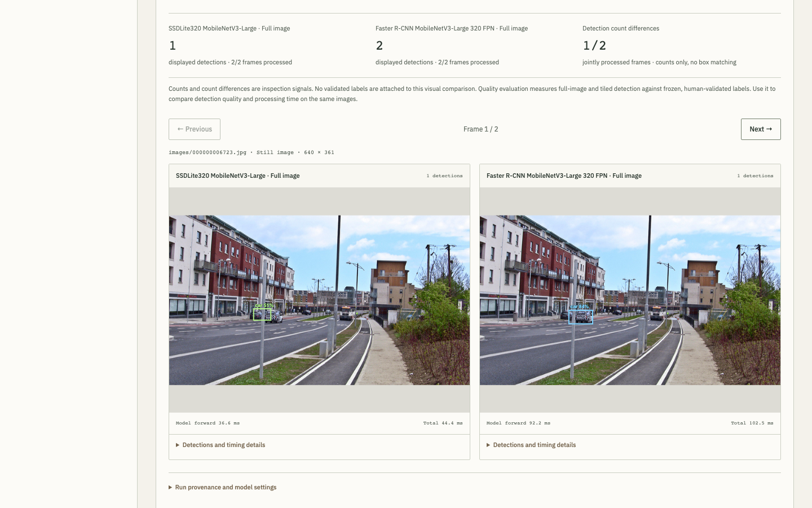The image size is (812, 508).
Task: Click the 'Detection count differences' label
Action: 621,28
